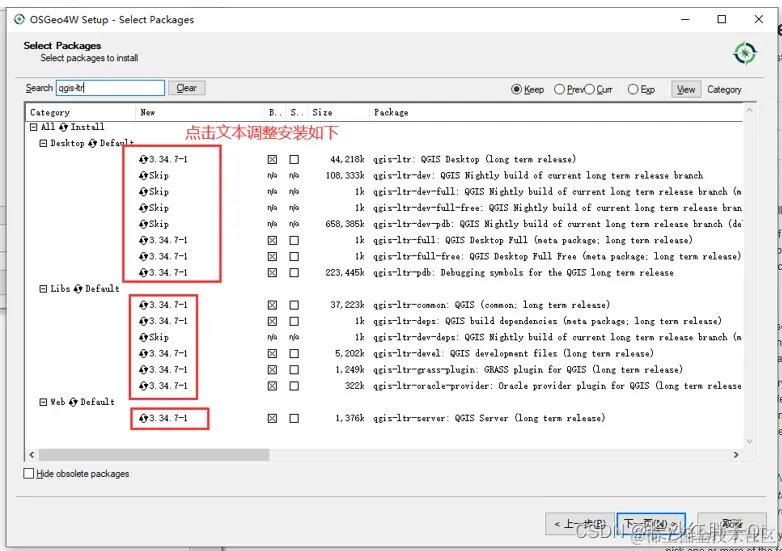This screenshot has height=551, width=782.
Task: Click the Skip cycle icon for qgis-ltr-dev
Action: click(143, 176)
